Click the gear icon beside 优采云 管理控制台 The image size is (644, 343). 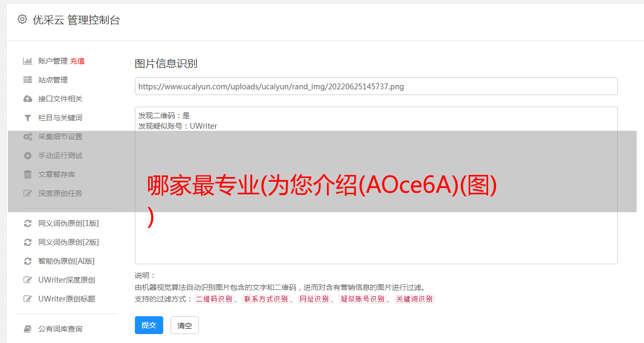[22, 19]
